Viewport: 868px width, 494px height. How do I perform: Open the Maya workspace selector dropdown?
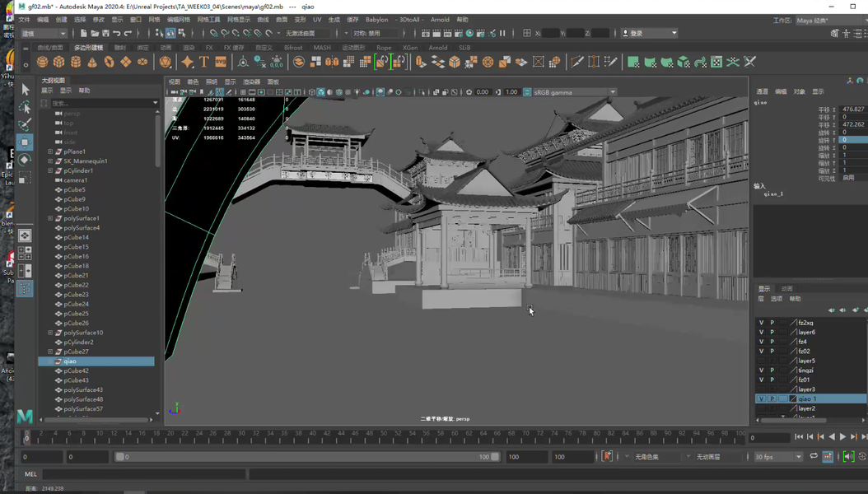pos(831,21)
